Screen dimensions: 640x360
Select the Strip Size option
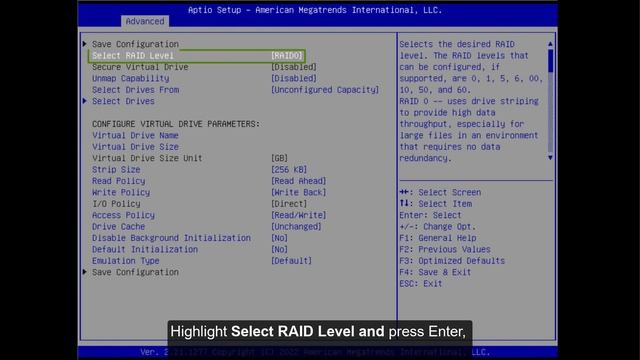[x=116, y=170]
